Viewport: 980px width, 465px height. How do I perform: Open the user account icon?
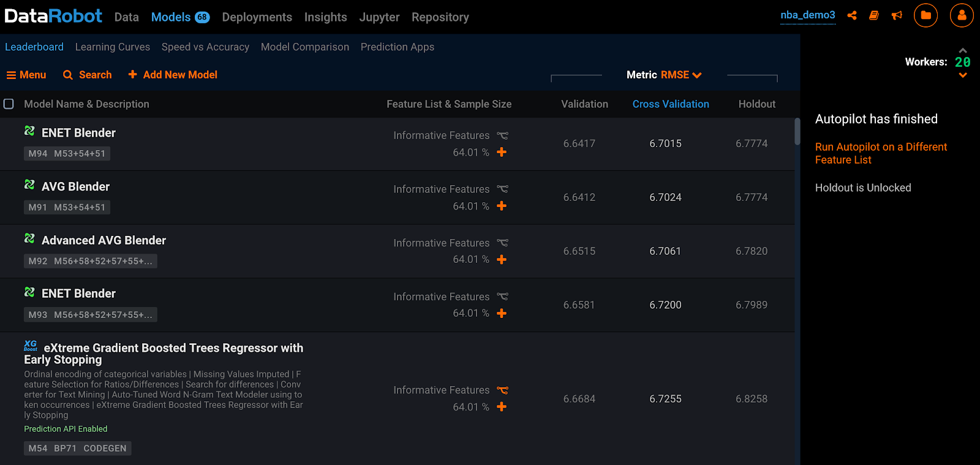point(962,15)
